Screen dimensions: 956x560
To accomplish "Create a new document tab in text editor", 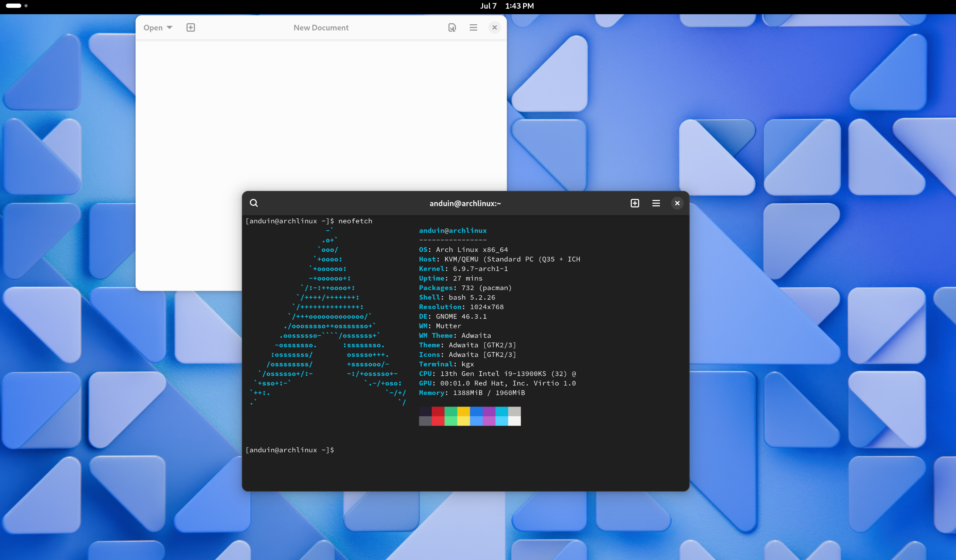I will 190,27.
